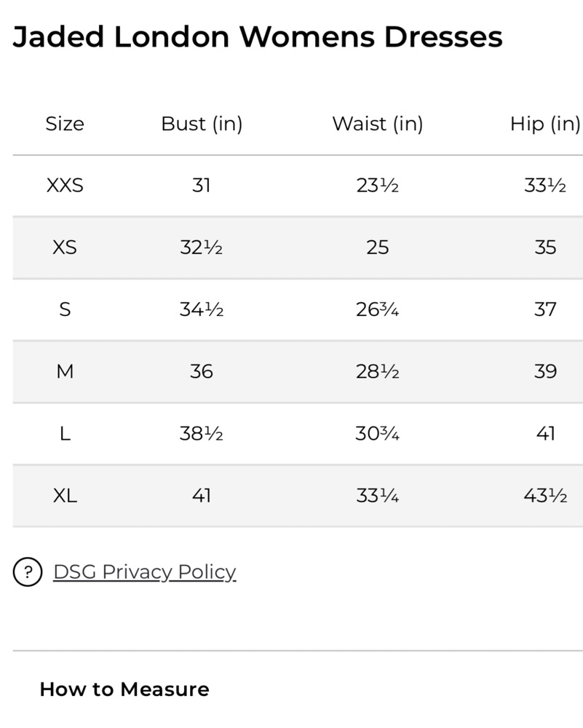Select the S size row label
The width and height of the screenshot is (583, 728).
tap(65, 309)
